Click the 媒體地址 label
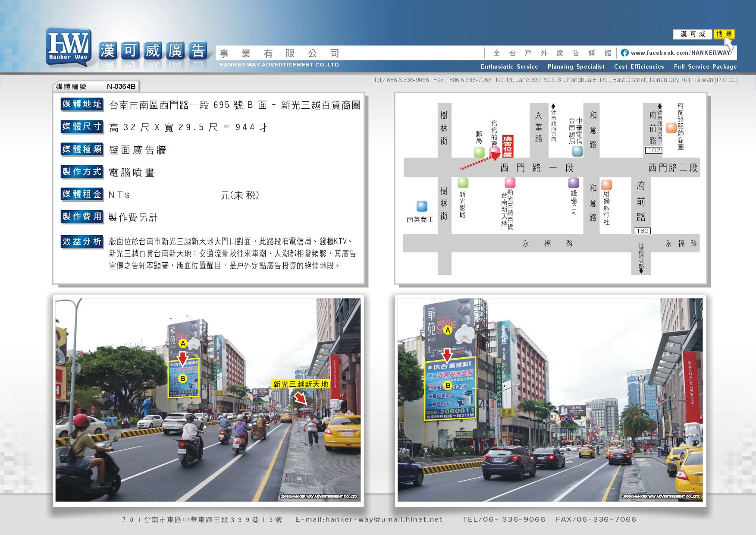756x535 pixels. tap(82, 104)
